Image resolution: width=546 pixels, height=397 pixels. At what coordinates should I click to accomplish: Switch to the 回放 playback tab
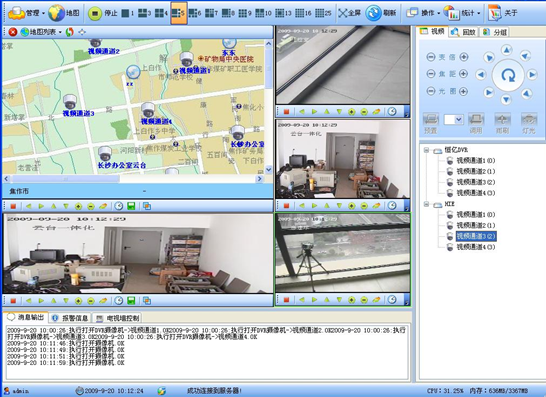click(464, 32)
